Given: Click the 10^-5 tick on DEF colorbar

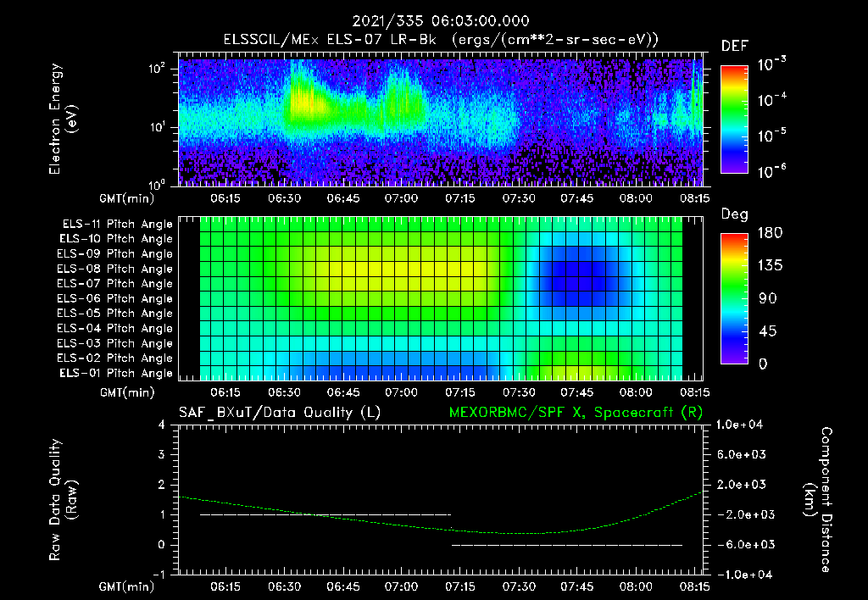Looking at the screenshot, I should click(x=771, y=136).
